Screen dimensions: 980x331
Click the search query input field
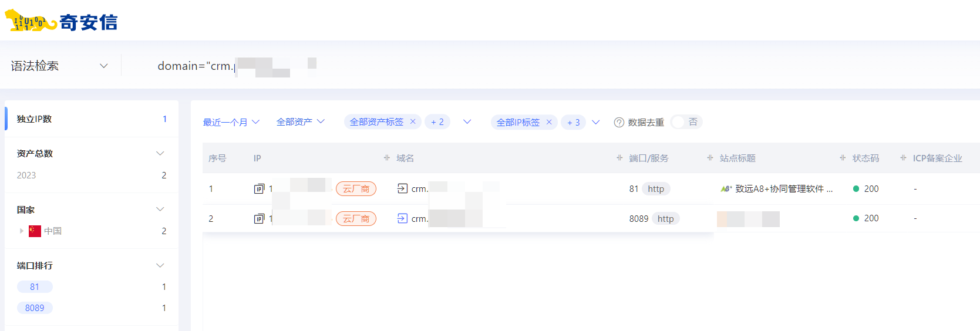coord(411,66)
